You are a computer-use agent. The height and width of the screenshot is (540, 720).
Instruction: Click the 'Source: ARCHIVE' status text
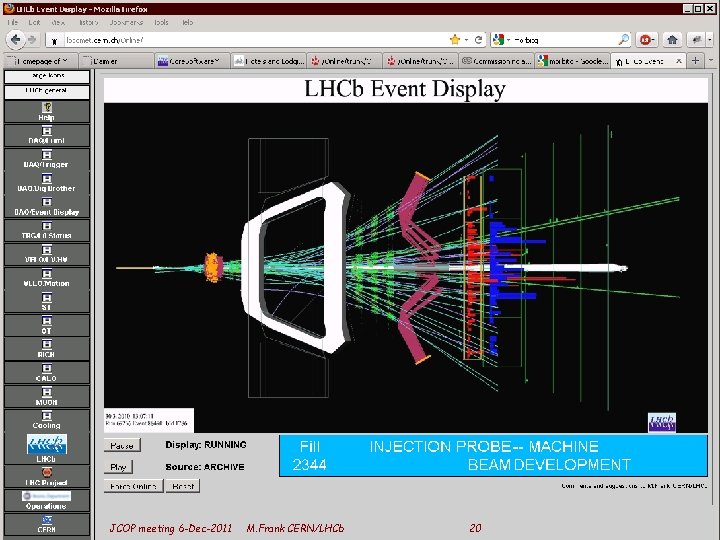pyautogui.click(x=205, y=467)
